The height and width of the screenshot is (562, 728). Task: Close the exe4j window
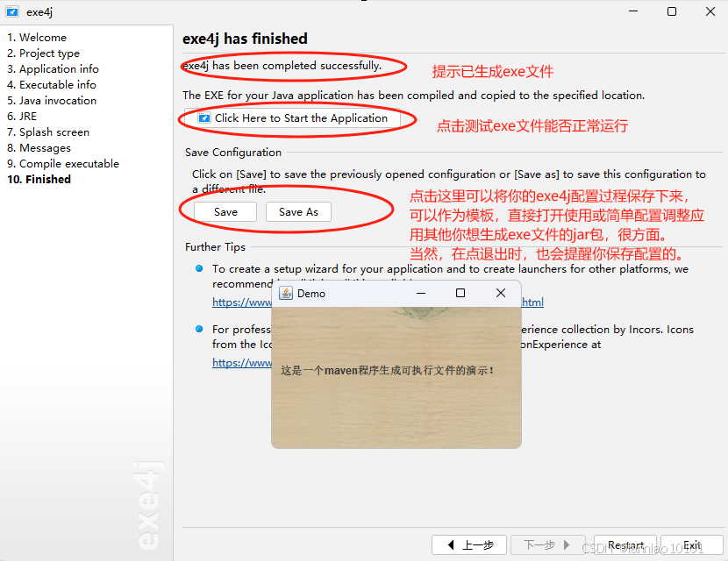[x=710, y=11]
